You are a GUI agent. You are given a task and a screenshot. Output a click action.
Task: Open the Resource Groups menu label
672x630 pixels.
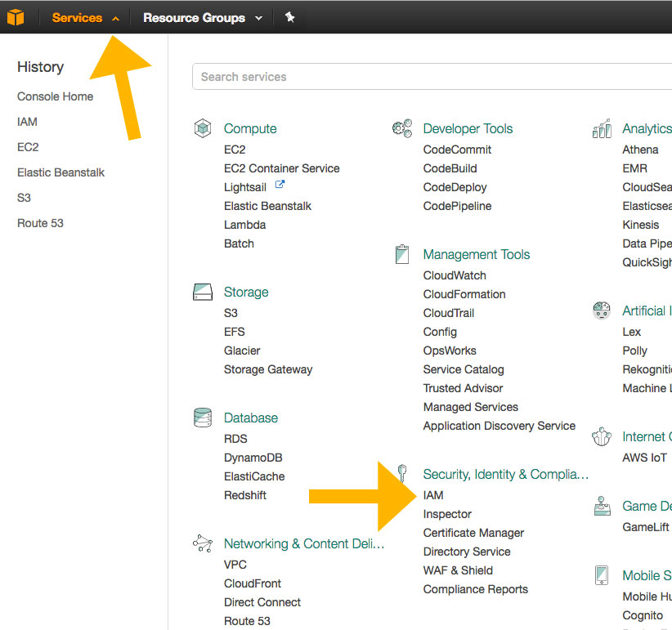194,17
